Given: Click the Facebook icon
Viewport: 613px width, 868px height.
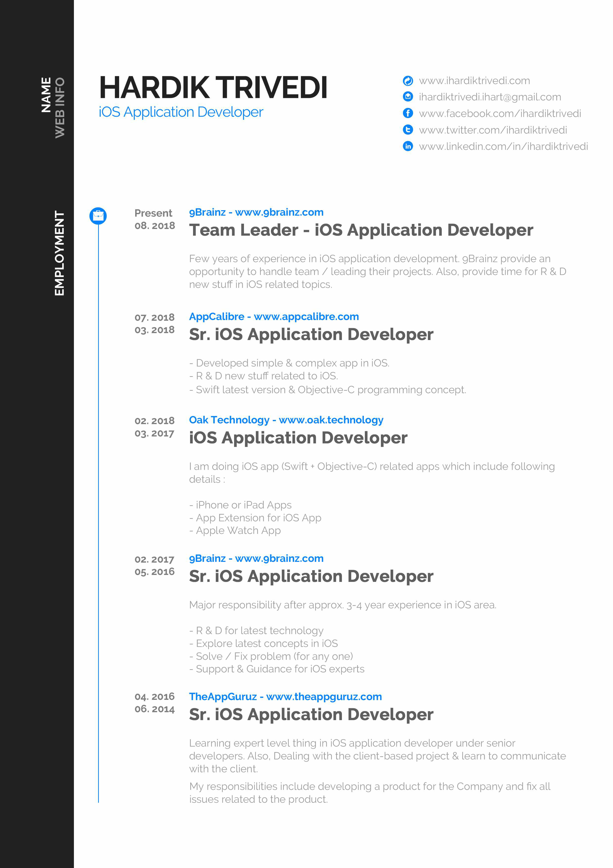Looking at the screenshot, I should click(408, 113).
